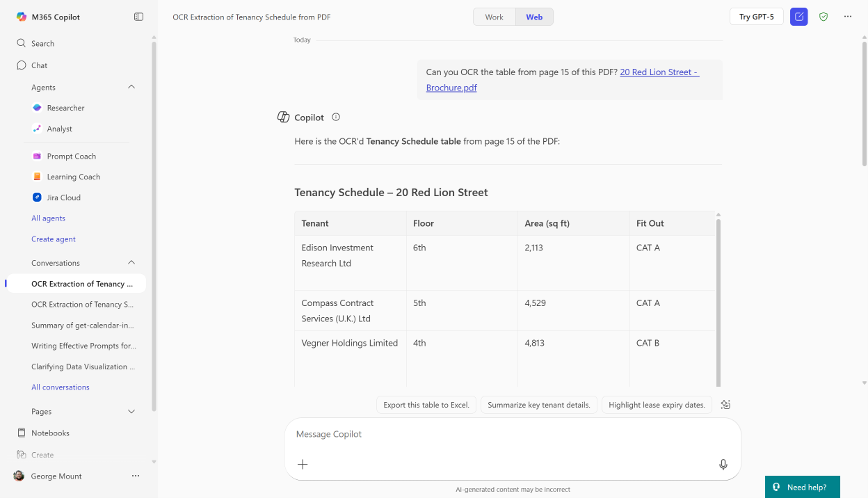The height and width of the screenshot is (498, 868).
Task: Click the new chat compose icon
Action: 798,17
